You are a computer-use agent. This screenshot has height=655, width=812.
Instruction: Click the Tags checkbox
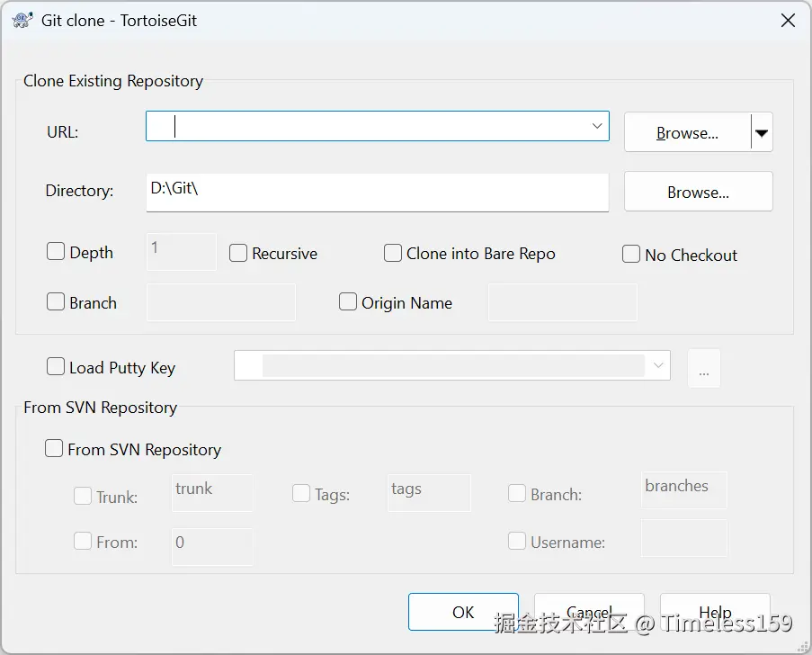coord(301,493)
